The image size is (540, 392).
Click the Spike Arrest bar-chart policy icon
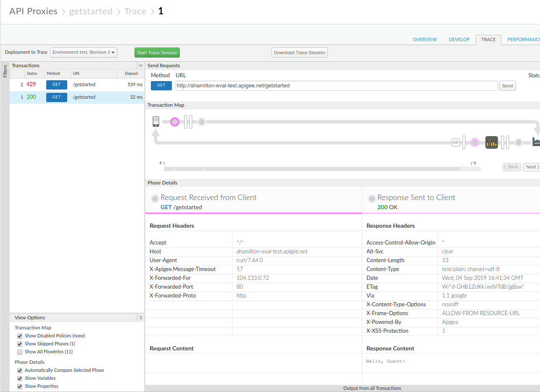tap(491, 142)
